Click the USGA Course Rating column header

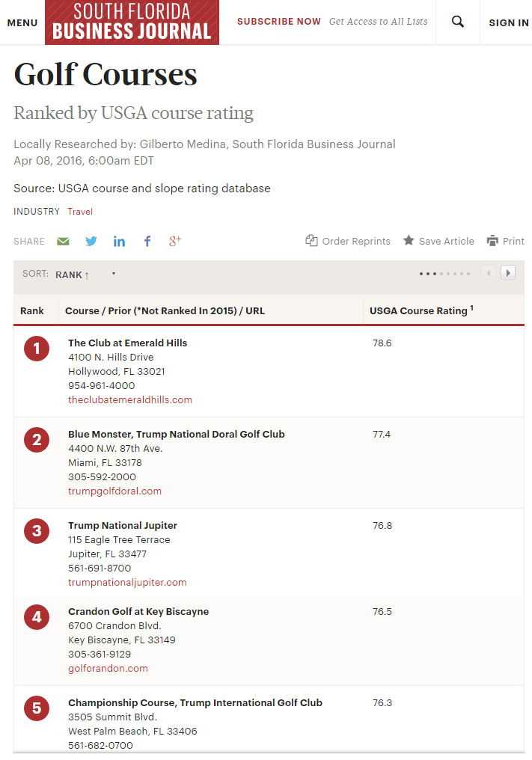click(421, 310)
